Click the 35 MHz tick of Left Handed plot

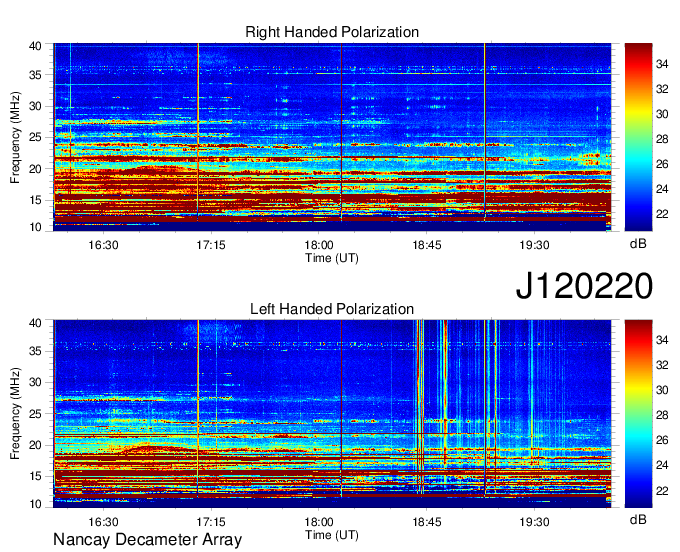[x=36, y=351]
